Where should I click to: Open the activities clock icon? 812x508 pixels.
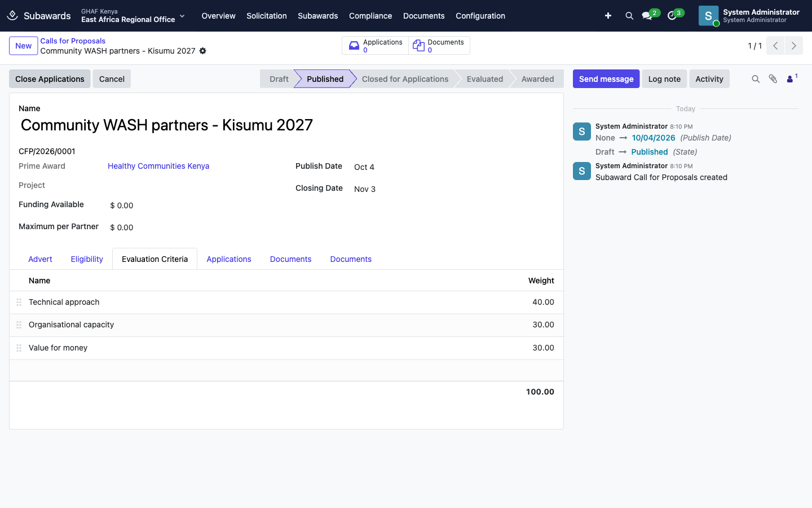tap(672, 16)
